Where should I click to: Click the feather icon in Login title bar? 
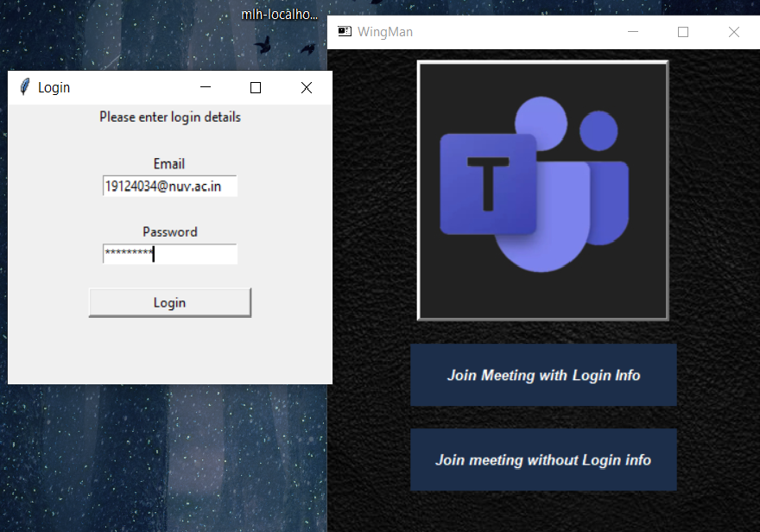[x=24, y=88]
